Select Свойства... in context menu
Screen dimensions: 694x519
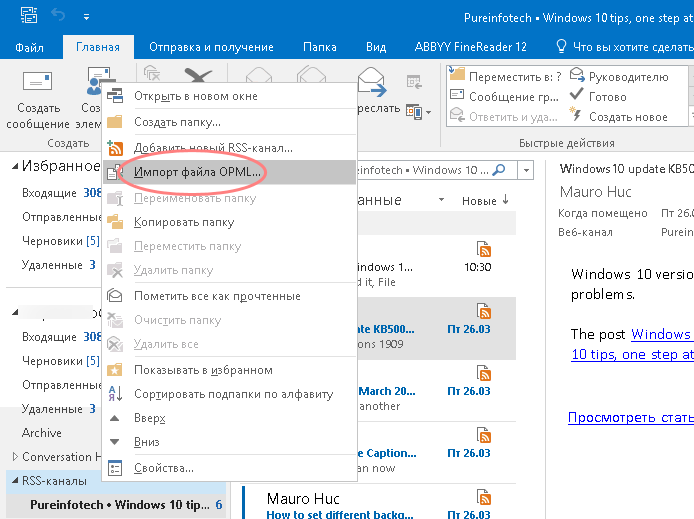coord(229,468)
